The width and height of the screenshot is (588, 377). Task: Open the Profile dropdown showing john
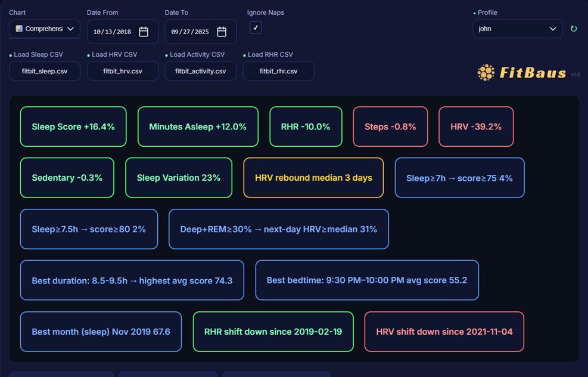tap(517, 29)
